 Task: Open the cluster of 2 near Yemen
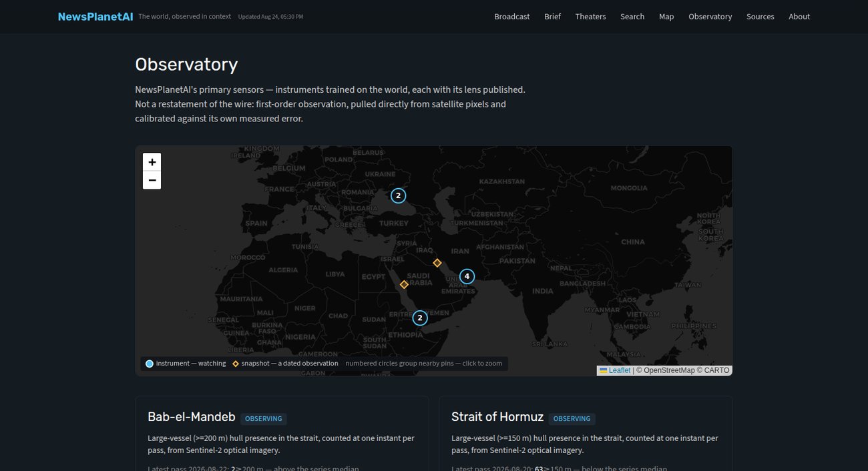(x=420, y=318)
